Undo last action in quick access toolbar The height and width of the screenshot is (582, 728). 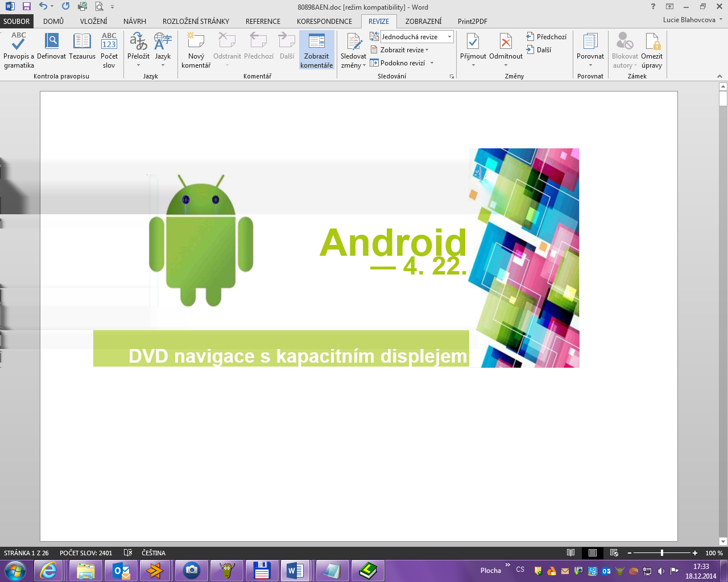pyautogui.click(x=43, y=7)
